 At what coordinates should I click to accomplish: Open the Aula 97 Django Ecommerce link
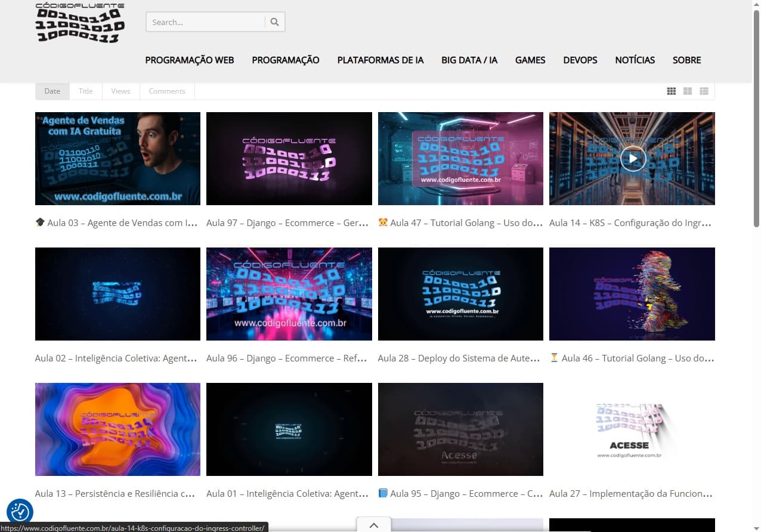click(x=287, y=223)
